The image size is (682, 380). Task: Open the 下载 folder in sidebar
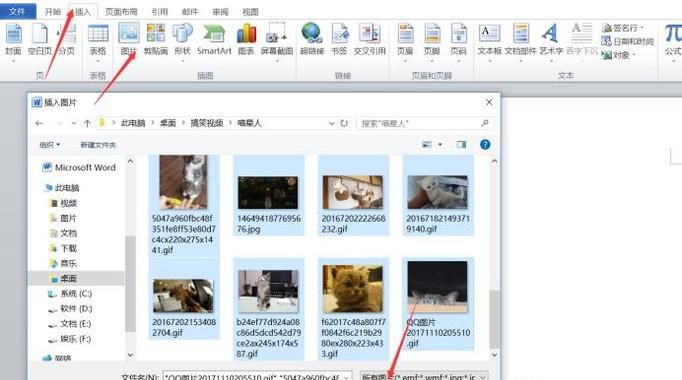(64, 248)
